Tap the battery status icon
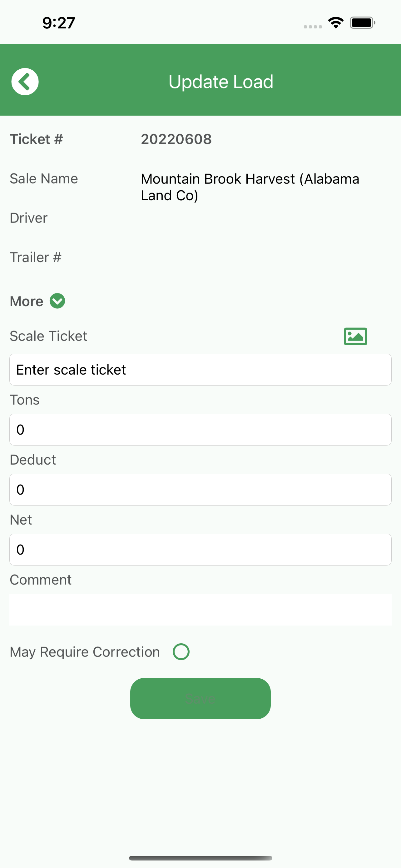Viewport: 401px width, 868px height. tap(363, 22)
